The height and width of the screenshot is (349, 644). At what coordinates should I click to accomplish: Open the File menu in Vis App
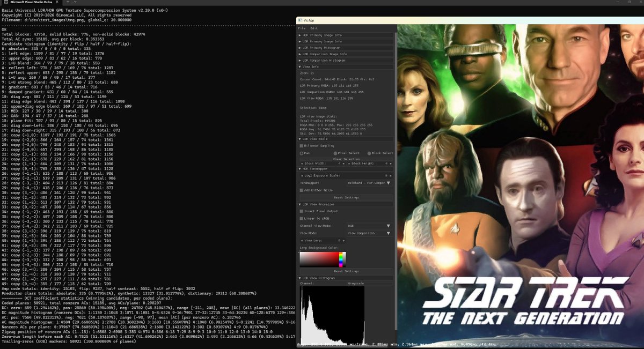pyautogui.click(x=302, y=28)
